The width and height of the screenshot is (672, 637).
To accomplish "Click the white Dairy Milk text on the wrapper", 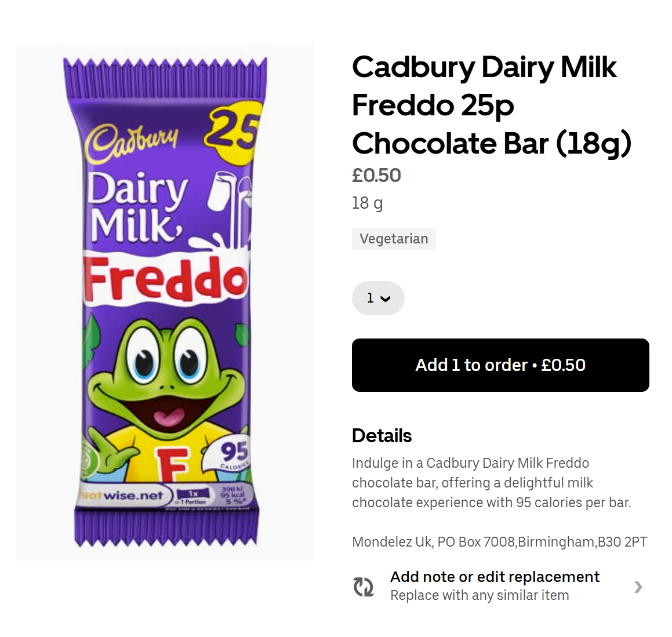I will point(136,207).
